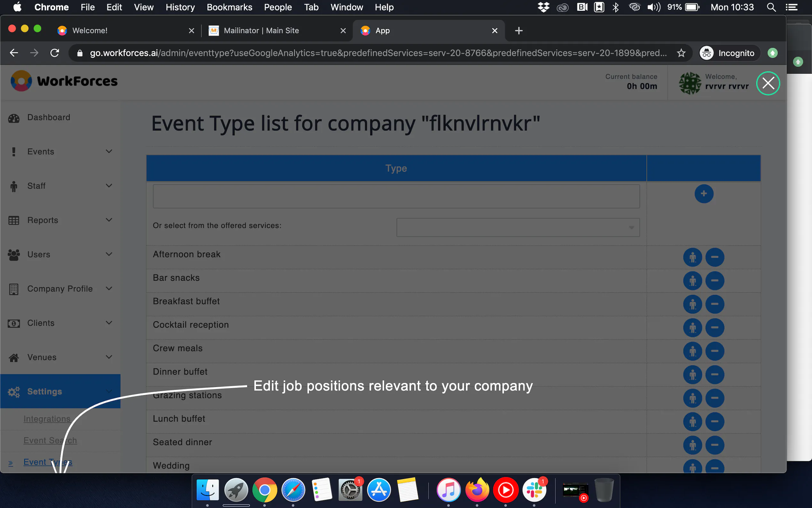Screen dimensions: 812x508
Task: Open Slack from the dock
Action: 534,490
